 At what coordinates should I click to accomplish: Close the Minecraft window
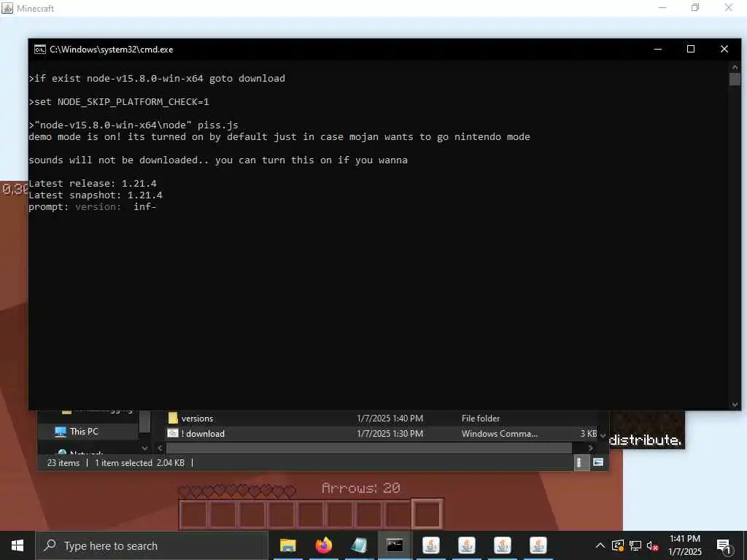(x=729, y=7)
